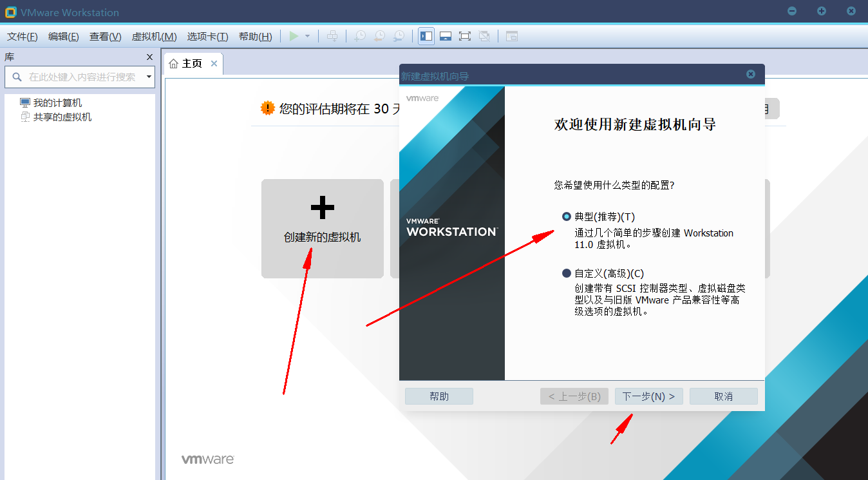Toggle the library sidebar view icon
The image size is (868, 480).
click(x=426, y=37)
